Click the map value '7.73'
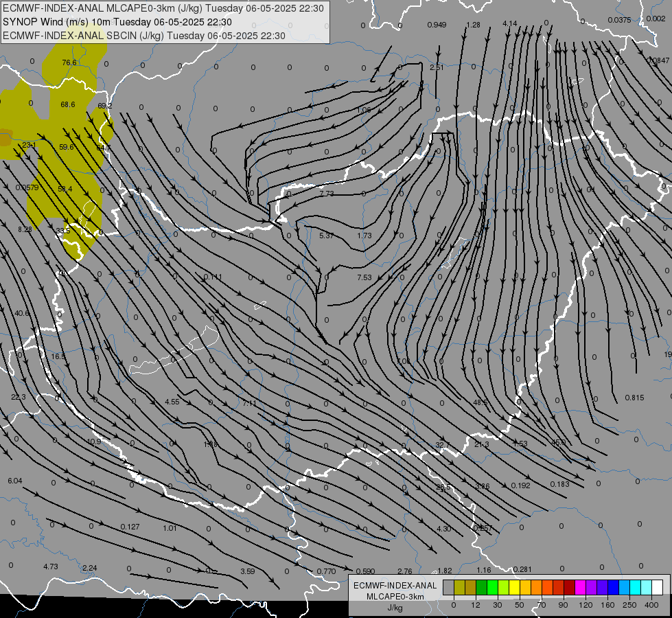 327,194
